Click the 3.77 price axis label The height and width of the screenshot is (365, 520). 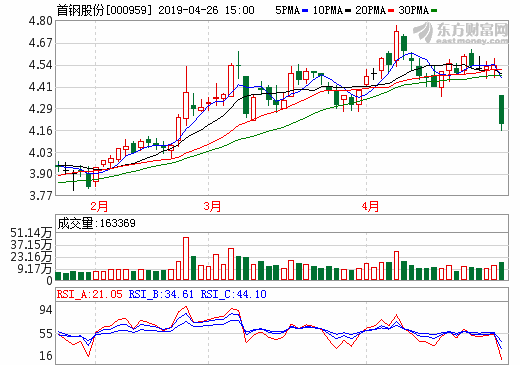click(x=40, y=195)
